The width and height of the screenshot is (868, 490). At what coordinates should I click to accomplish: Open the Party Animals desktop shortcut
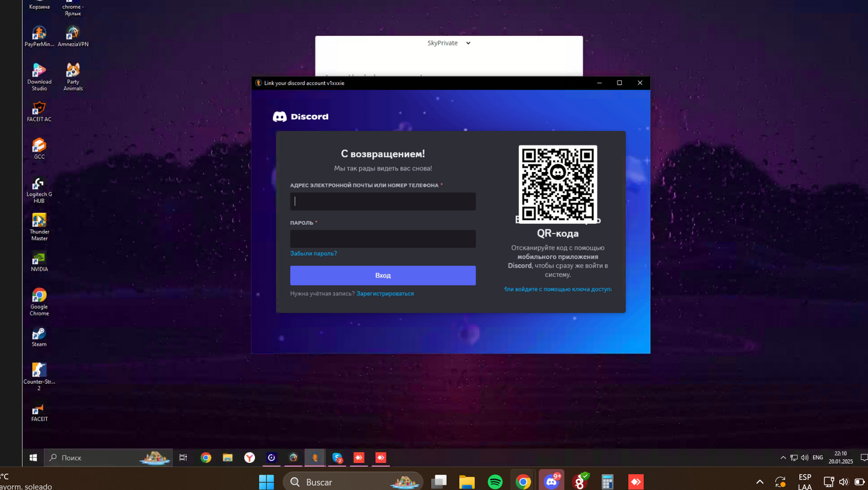73,77
